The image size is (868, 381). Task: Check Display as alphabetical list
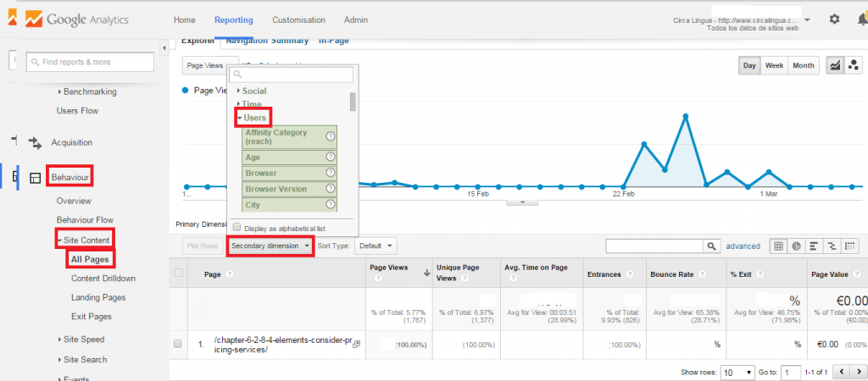pyautogui.click(x=237, y=227)
